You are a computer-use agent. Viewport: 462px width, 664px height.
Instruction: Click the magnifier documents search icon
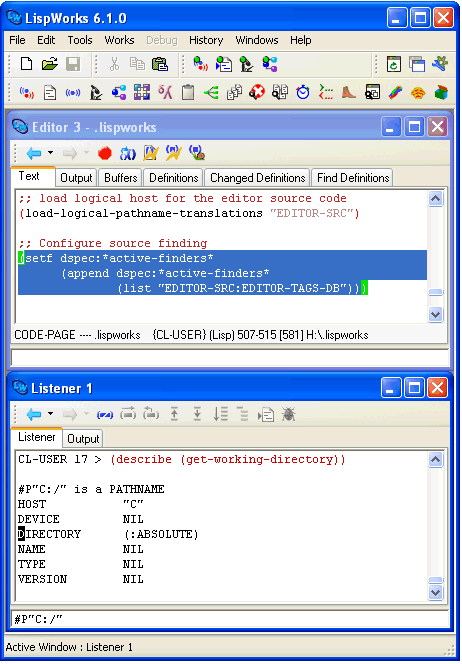(279, 92)
